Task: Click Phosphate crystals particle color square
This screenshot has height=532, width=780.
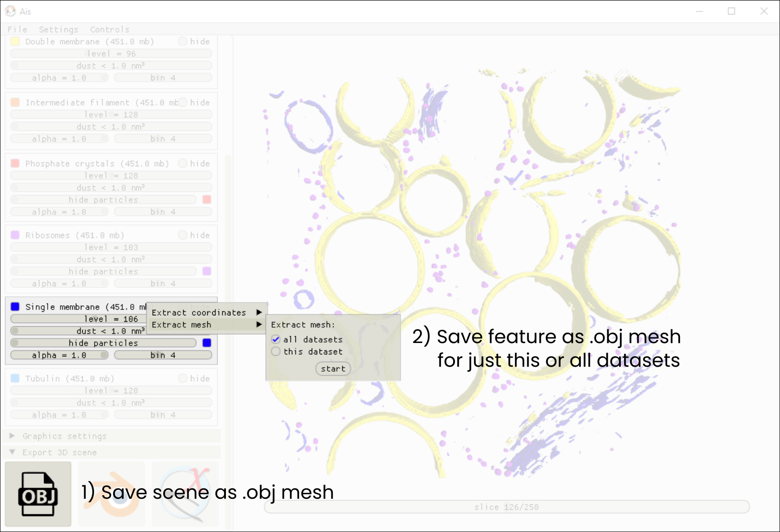Action: click(207, 199)
